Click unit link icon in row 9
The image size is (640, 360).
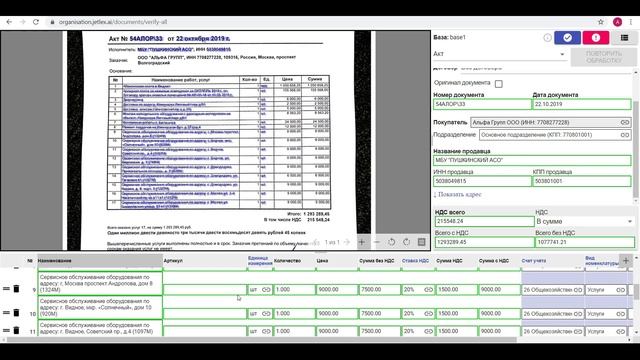pyautogui.click(x=266, y=289)
